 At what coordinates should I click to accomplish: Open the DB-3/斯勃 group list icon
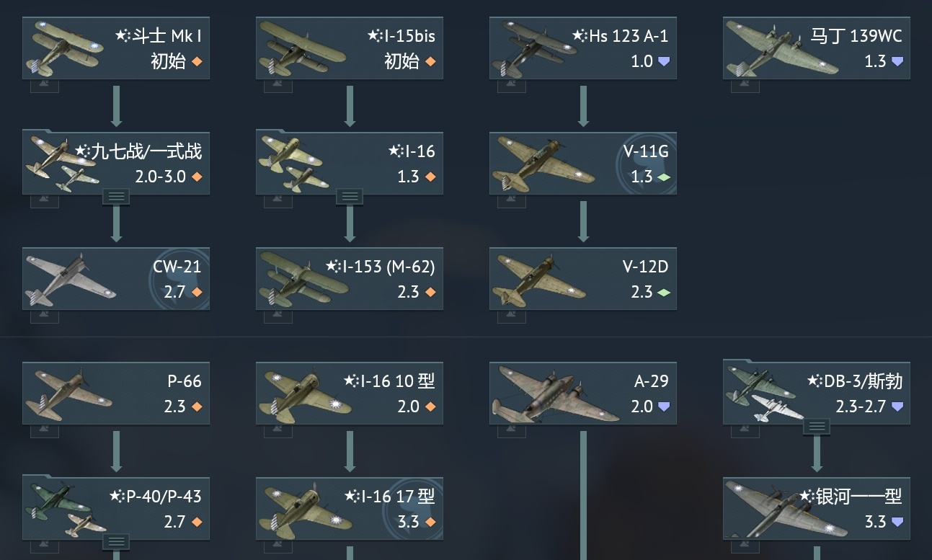pyautogui.click(x=817, y=427)
